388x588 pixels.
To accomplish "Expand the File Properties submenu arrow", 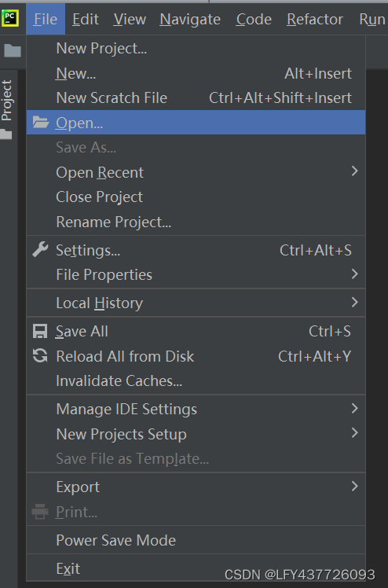I will click(x=354, y=274).
